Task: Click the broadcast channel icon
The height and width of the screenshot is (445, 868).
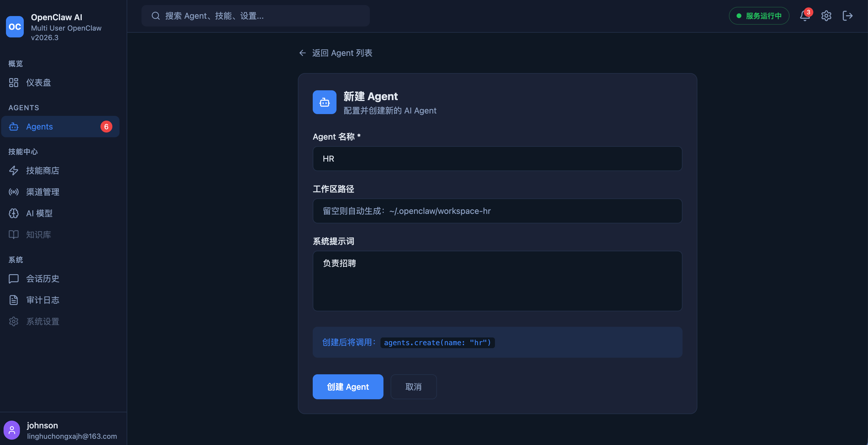Action: click(13, 192)
